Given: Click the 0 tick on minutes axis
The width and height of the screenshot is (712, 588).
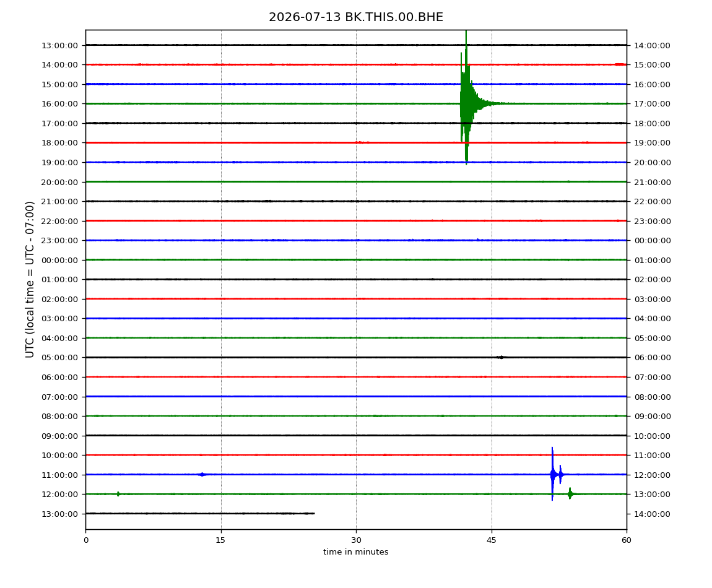Looking at the screenshot, I should pyautogui.click(x=86, y=540).
